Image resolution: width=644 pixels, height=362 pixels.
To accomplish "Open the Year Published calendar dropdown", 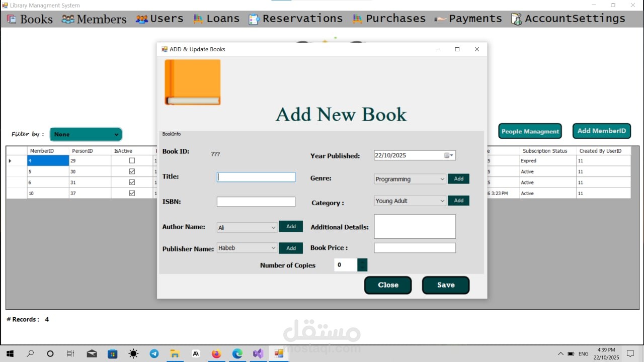I will click(x=449, y=155).
